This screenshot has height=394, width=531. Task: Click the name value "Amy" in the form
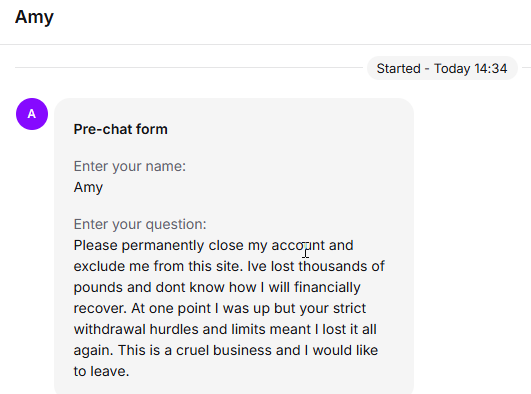pyautogui.click(x=88, y=187)
